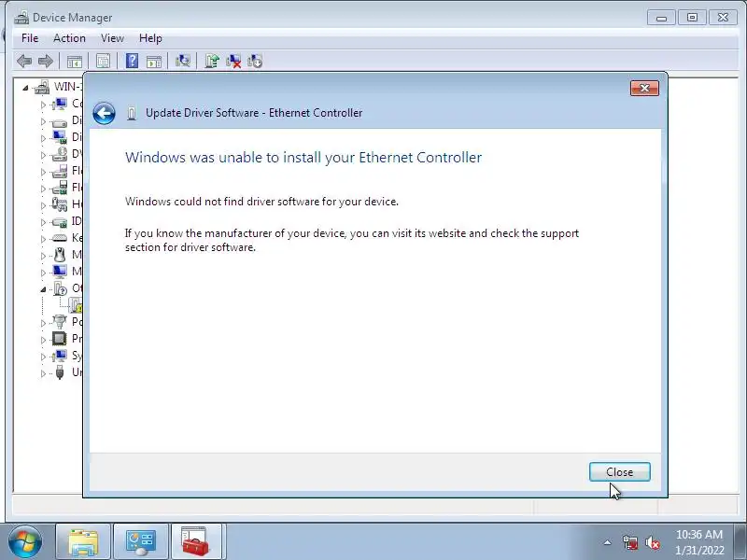
Task: Click the Close button in the wizard
Action: [x=619, y=472]
